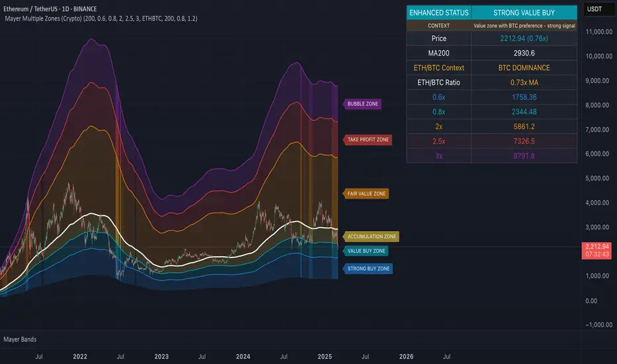
Task: Click the ETH/BTC Context label
Action: tap(439, 68)
